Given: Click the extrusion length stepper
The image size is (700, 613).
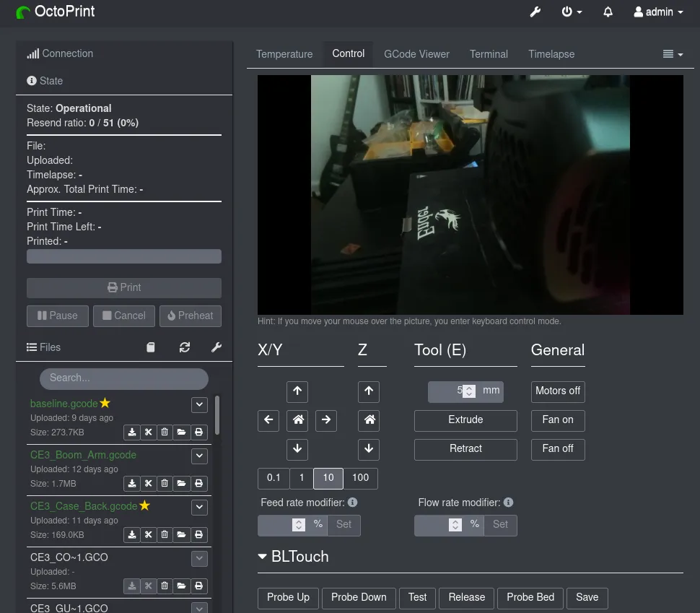Looking at the screenshot, I should 469,391.
